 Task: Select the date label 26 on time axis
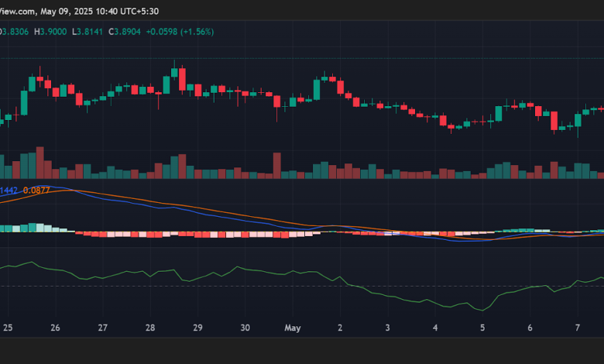click(55, 328)
